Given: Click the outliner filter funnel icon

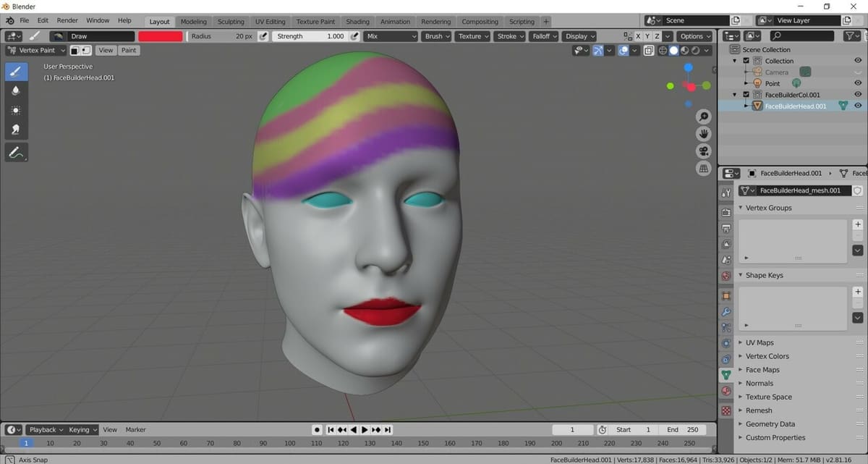Looking at the screenshot, I should [851, 35].
